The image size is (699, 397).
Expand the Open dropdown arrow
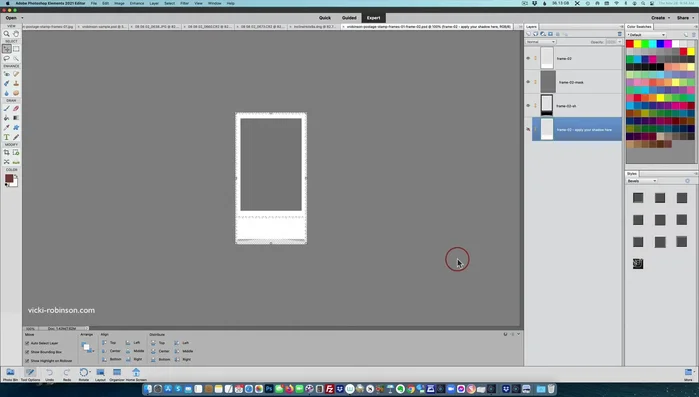click(22, 18)
